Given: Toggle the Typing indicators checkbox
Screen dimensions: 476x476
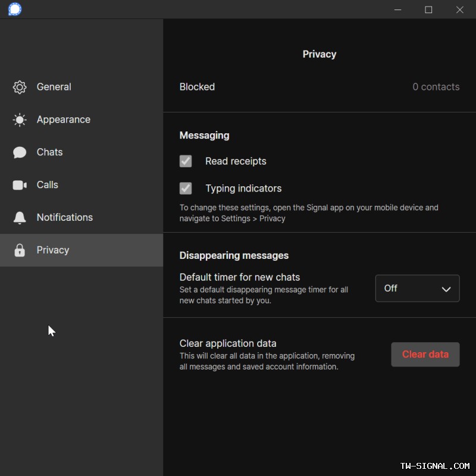Looking at the screenshot, I should pyautogui.click(x=186, y=189).
